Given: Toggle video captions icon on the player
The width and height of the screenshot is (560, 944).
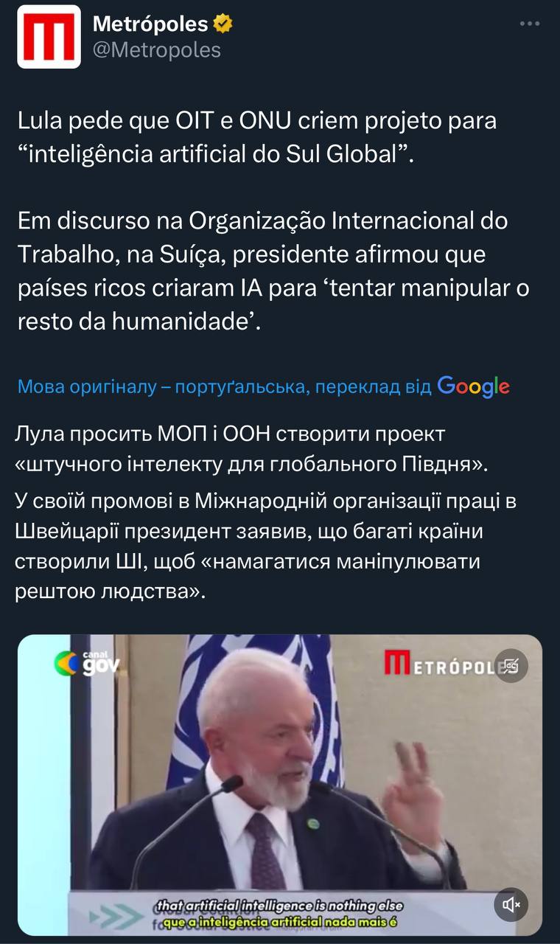Looking at the screenshot, I should click(511, 666).
